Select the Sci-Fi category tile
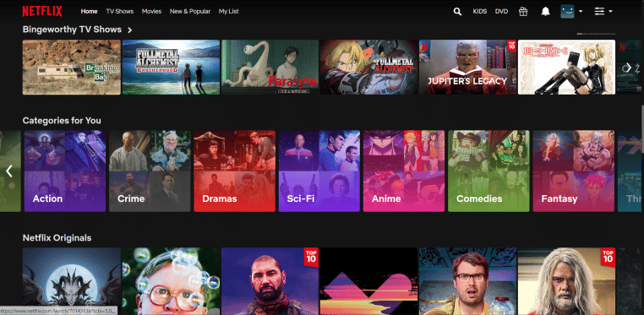Image resolution: width=644 pixels, height=315 pixels. pyautogui.click(x=319, y=171)
